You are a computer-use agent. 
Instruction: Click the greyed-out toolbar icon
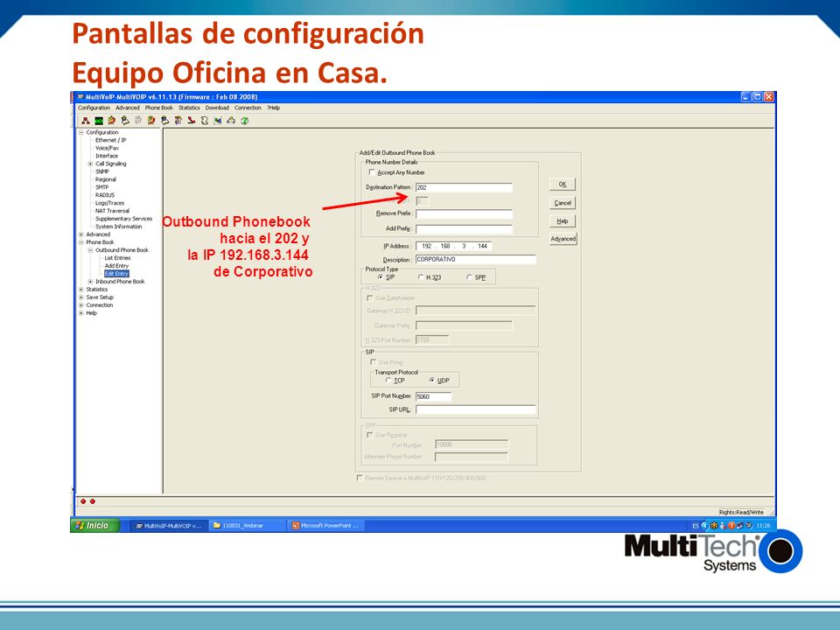point(138,121)
